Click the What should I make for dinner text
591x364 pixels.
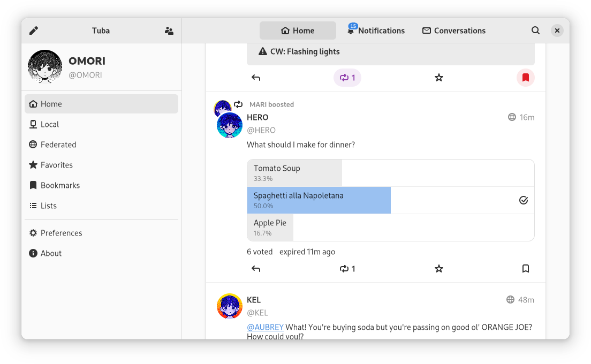pos(301,145)
